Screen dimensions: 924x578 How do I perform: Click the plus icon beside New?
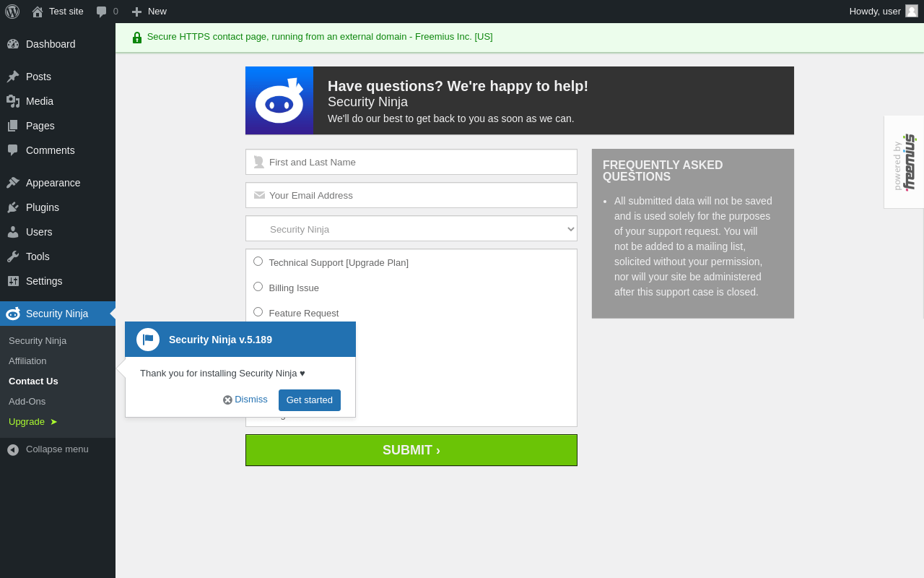(136, 12)
